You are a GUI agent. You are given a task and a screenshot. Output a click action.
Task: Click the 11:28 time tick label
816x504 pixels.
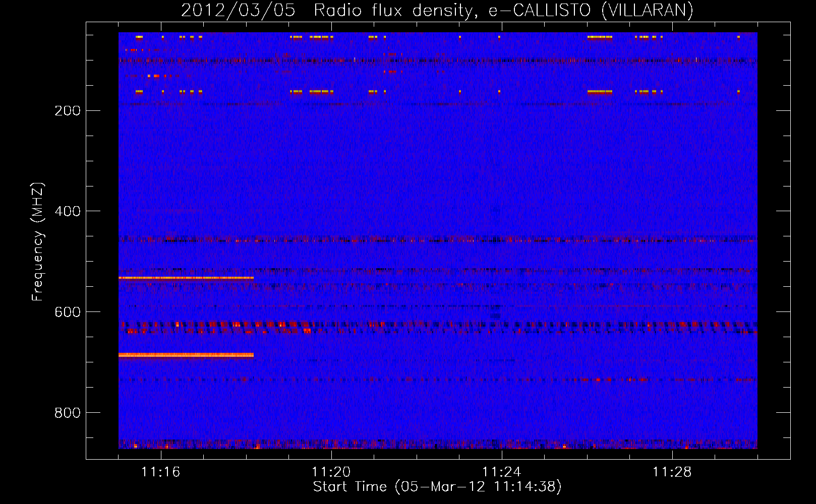(x=672, y=472)
